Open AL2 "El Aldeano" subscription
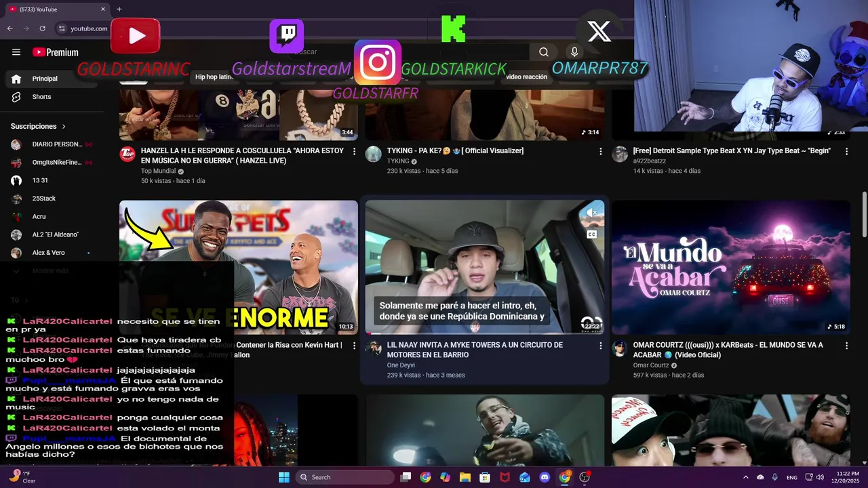 [52, 235]
